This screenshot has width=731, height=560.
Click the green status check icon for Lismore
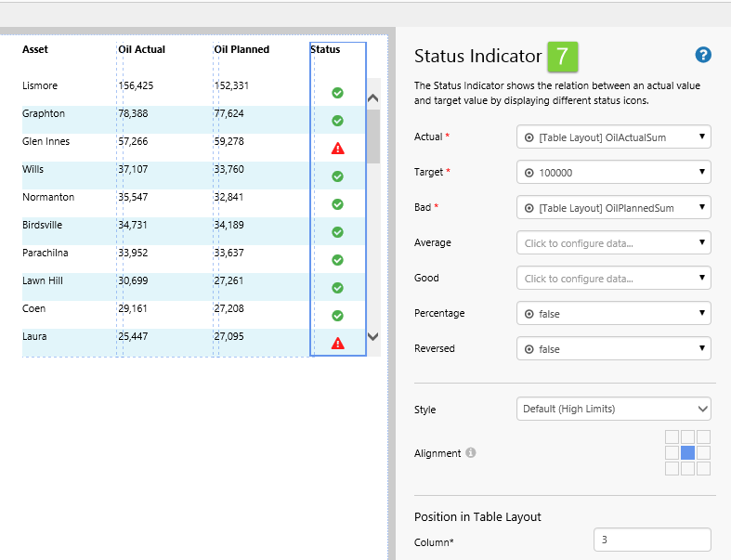(x=338, y=93)
